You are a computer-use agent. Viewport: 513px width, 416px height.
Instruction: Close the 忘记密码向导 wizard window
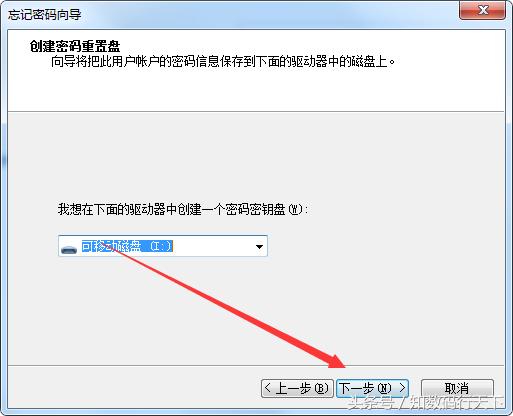[x=482, y=11]
